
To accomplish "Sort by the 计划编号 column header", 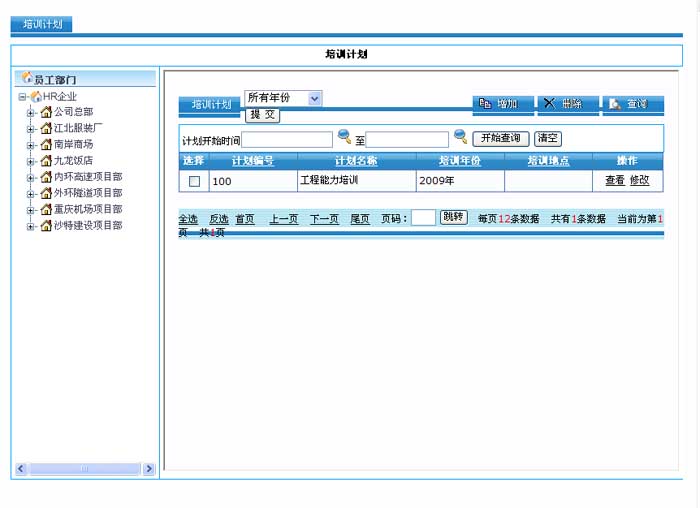I will pyautogui.click(x=253, y=160).
